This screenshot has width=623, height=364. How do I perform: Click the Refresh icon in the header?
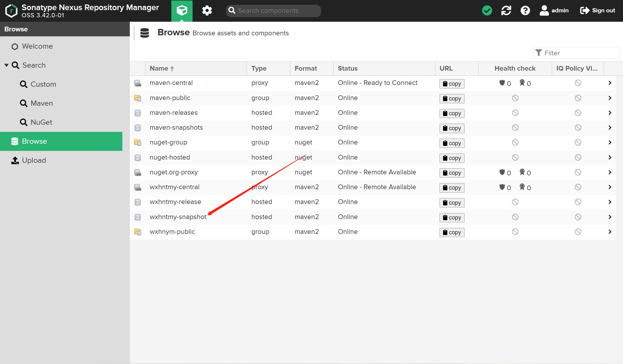(x=506, y=11)
